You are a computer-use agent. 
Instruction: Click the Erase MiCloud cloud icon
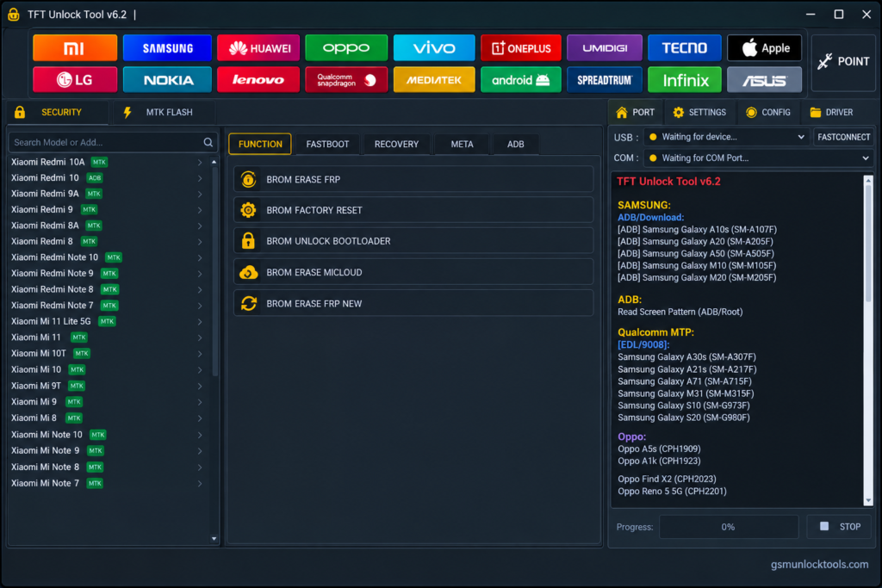[x=248, y=272]
